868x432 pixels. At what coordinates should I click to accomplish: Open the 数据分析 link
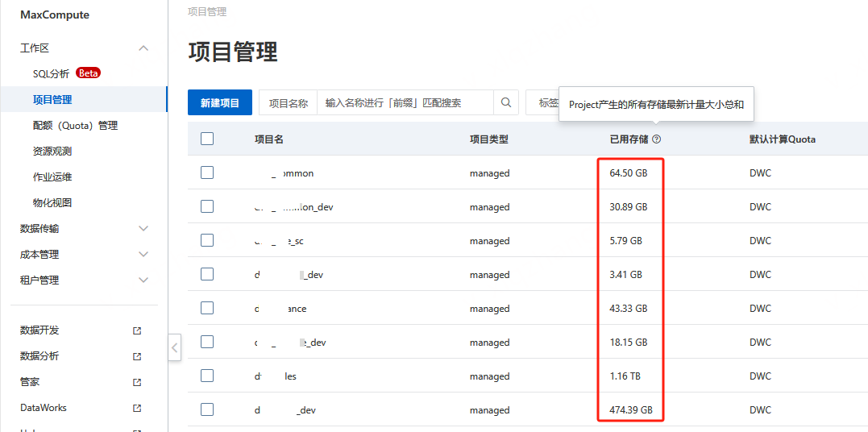click(39, 356)
